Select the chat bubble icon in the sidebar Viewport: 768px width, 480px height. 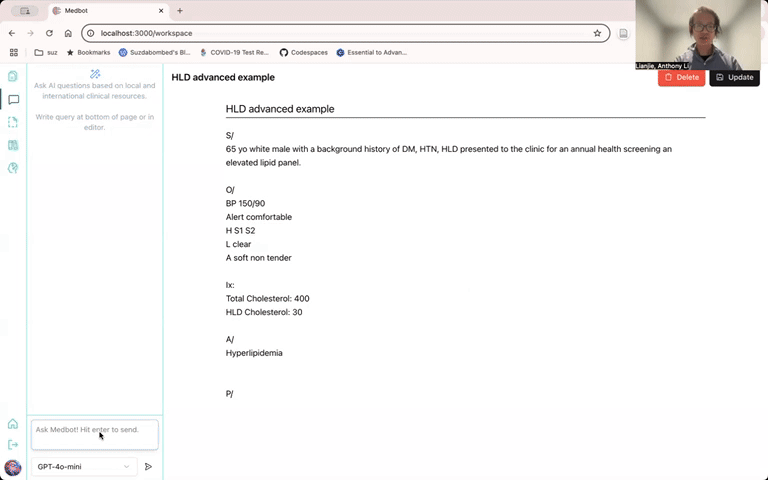click(13, 99)
